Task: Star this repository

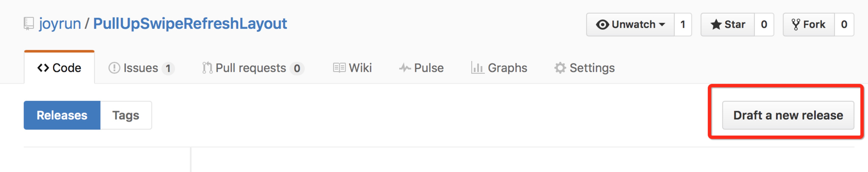Action: (727, 24)
